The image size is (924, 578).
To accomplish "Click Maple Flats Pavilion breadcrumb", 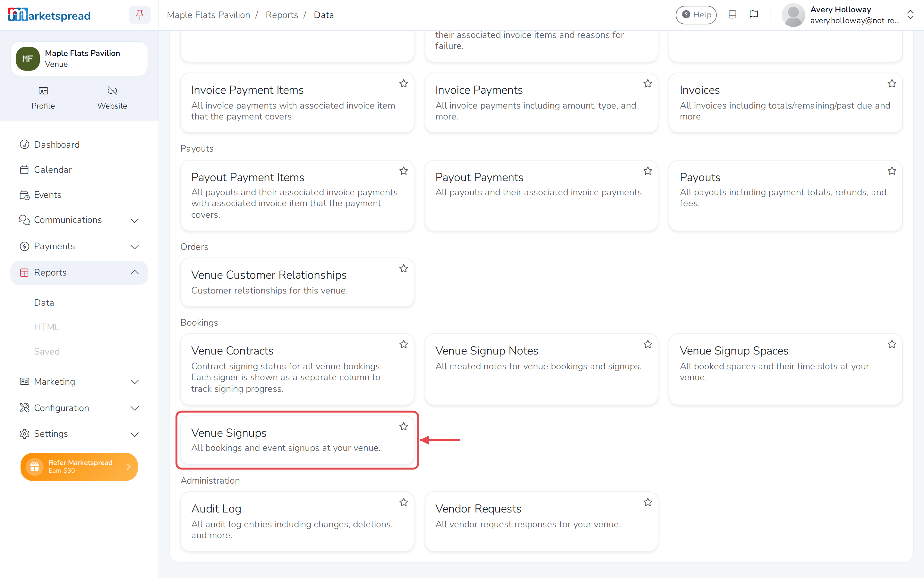I will tap(209, 15).
